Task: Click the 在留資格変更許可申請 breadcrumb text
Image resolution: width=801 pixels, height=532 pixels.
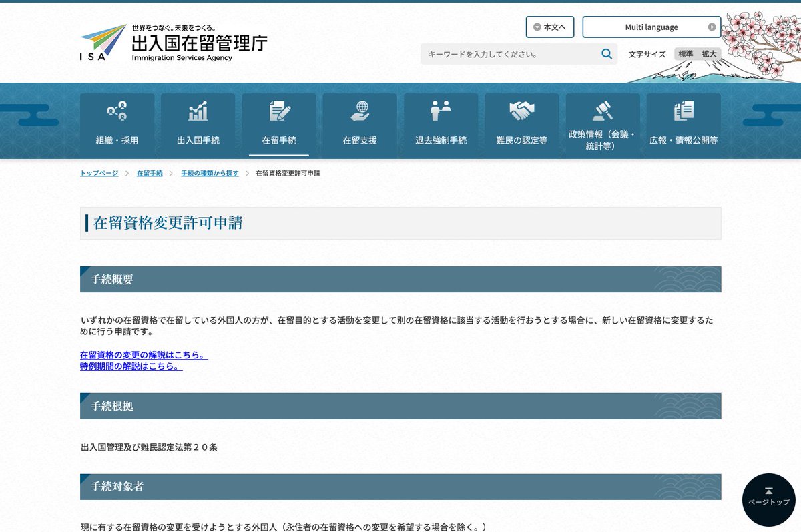Action: click(288, 173)
